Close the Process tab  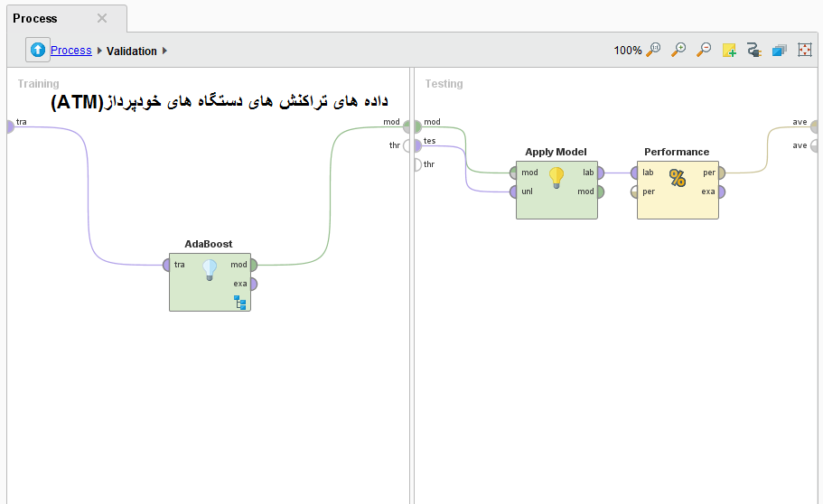coord(102,18)
